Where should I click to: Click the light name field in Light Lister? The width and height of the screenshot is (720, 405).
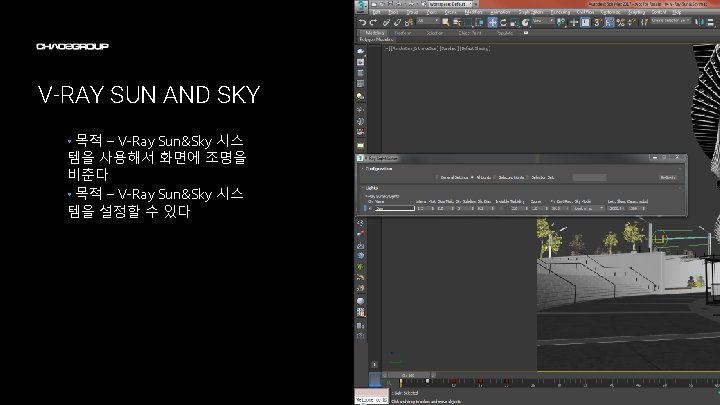coord(394,208)
